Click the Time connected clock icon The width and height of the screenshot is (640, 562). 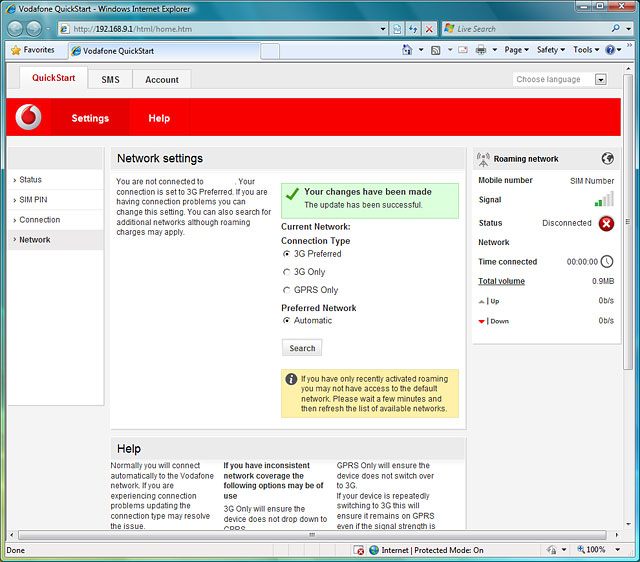tap(607, 262)
